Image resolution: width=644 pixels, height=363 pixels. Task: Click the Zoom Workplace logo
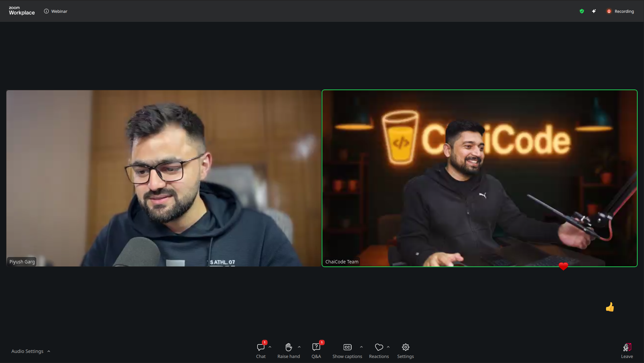(x=22, y=11)
